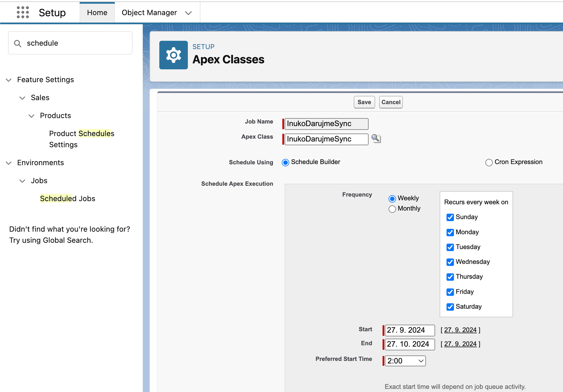
Task: Click the Cancel button
Action: (x=391, y=102)
